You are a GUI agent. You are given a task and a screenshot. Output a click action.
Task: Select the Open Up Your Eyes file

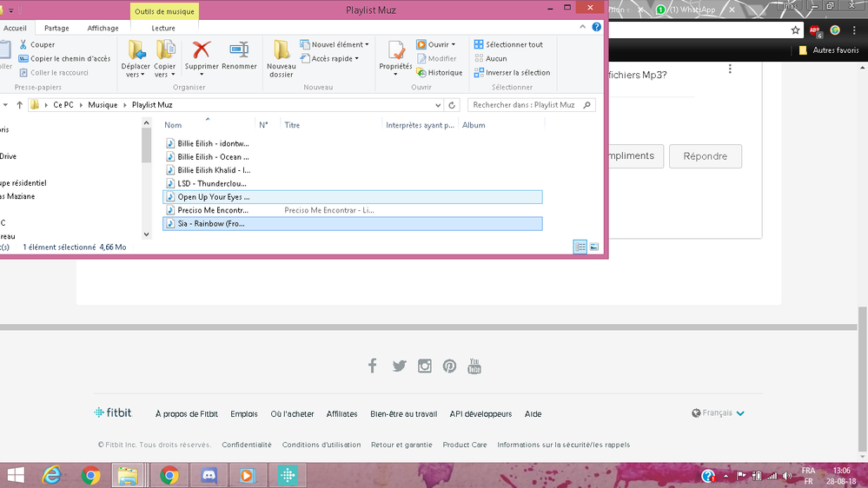tap(353, 197)
